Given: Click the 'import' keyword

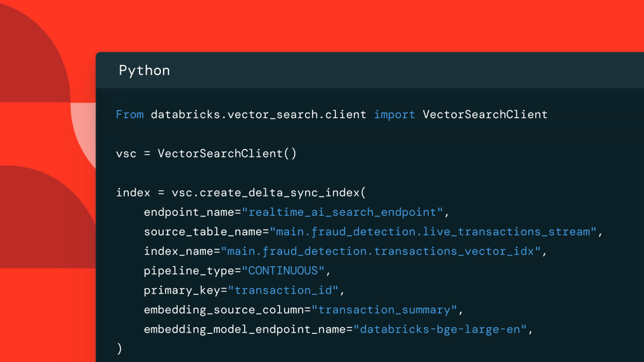Looking at the screenshot, I should [x=394, y=115].
